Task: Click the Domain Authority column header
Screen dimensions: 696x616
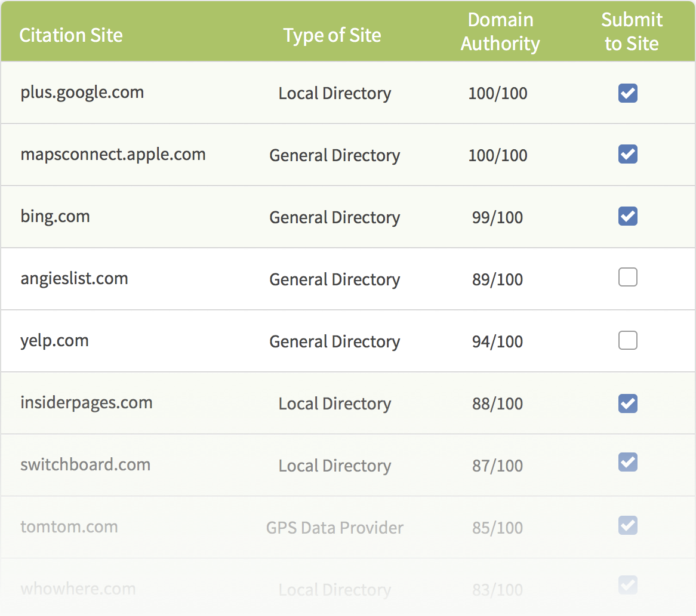Action: [x=500, y=32]
